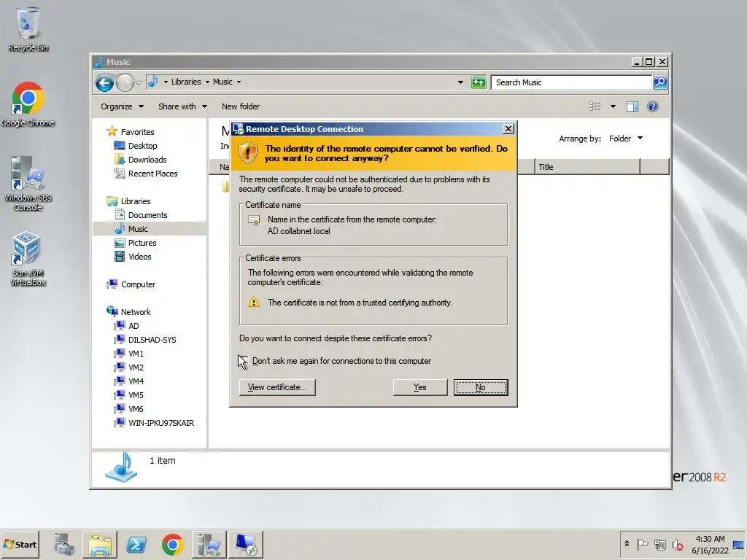
Task: Open Sun xVM VirtualBox desktop shortcut
Action: coord(28,259)
